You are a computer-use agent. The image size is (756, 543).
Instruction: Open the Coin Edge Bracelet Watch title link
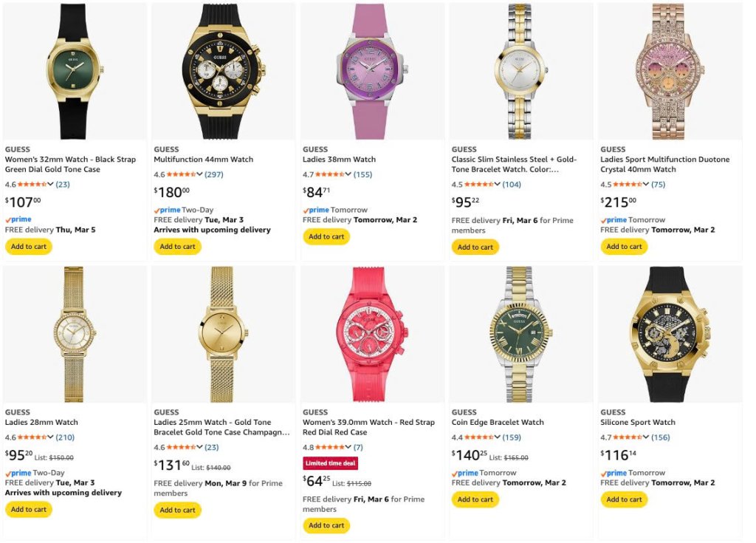tap(498, 423)
